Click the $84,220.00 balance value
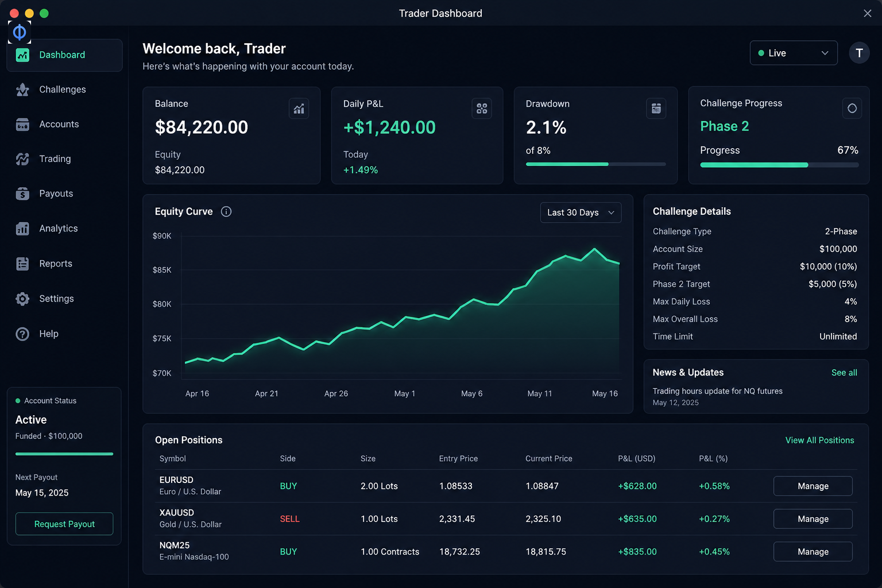The image size is (882, 588). [202, 127]
